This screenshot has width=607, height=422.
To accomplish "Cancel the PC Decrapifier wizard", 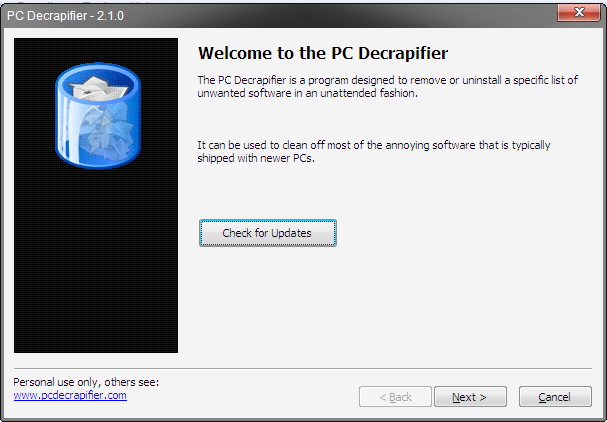I will coord(555,397).
